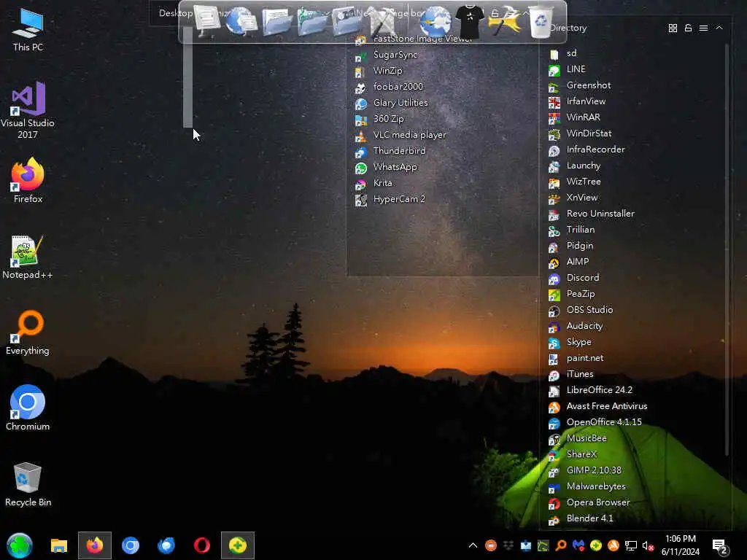Launch the Everything search shortcut

coord(28,332)
